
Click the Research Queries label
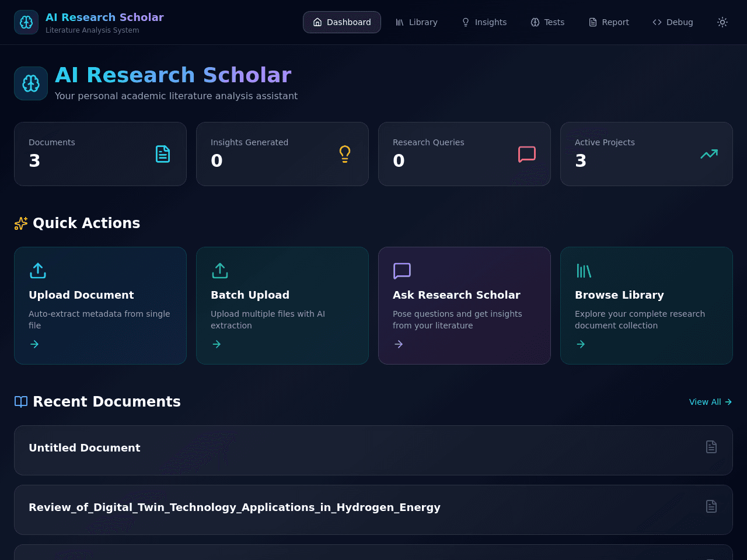(x=428, y=142)
